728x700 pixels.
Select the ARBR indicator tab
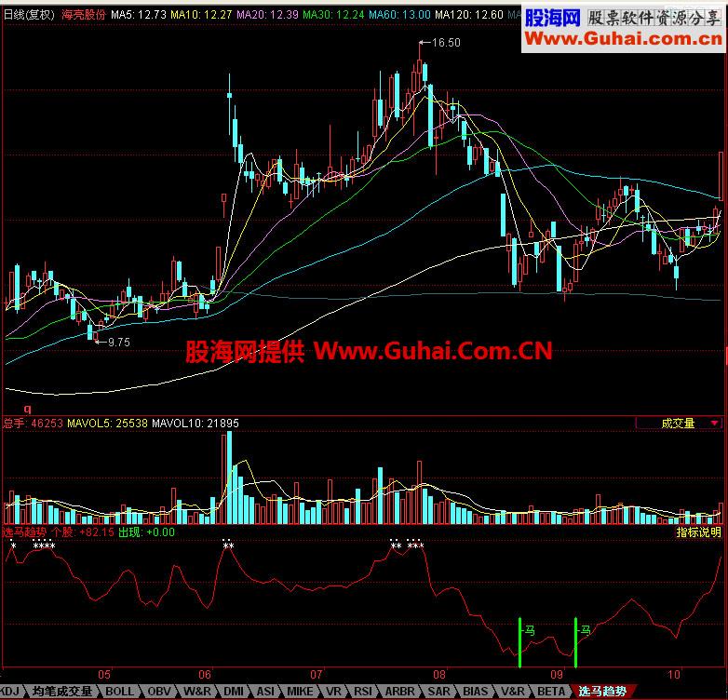[x=399, y=691]
